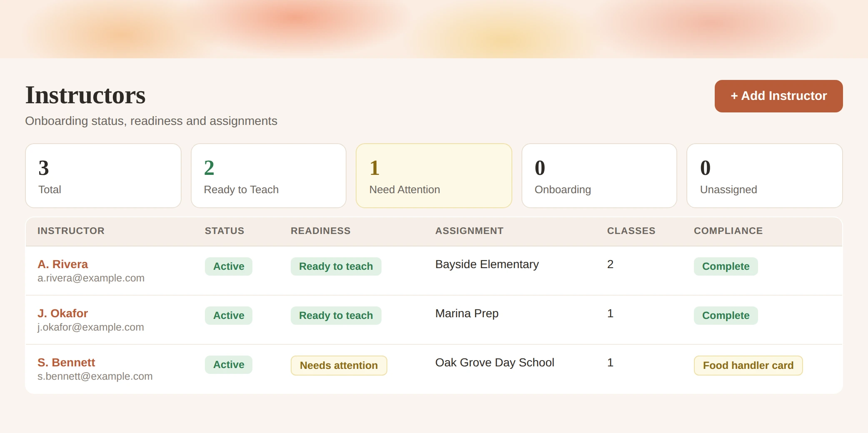
Task: Click the Active badge for A. Rivera
Action: click(229, 266)
